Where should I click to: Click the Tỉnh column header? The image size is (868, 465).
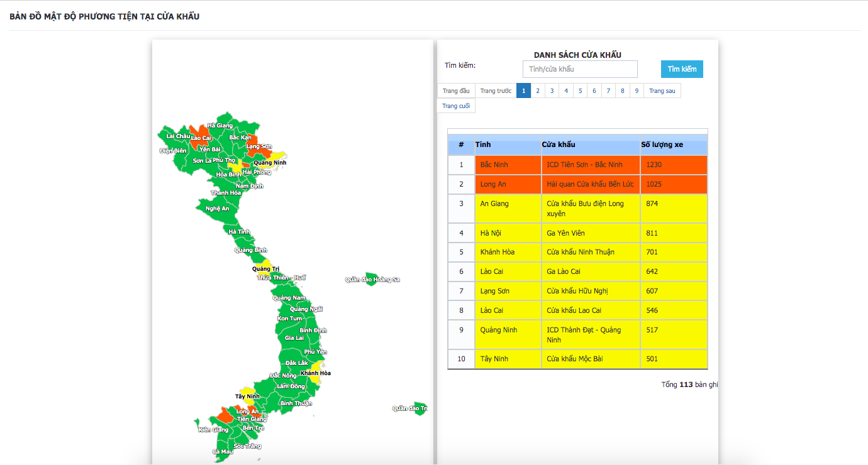coord(508,145)
